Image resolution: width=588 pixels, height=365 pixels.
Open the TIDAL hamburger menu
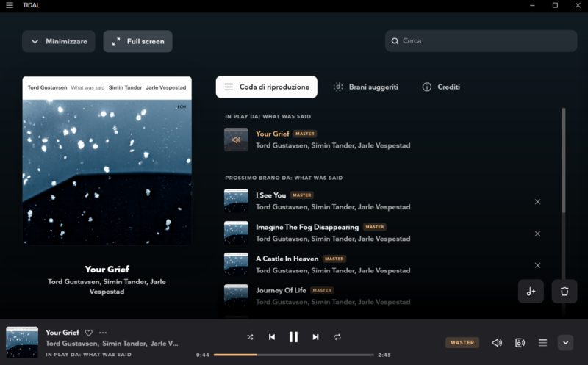click(x=10, y=5)
